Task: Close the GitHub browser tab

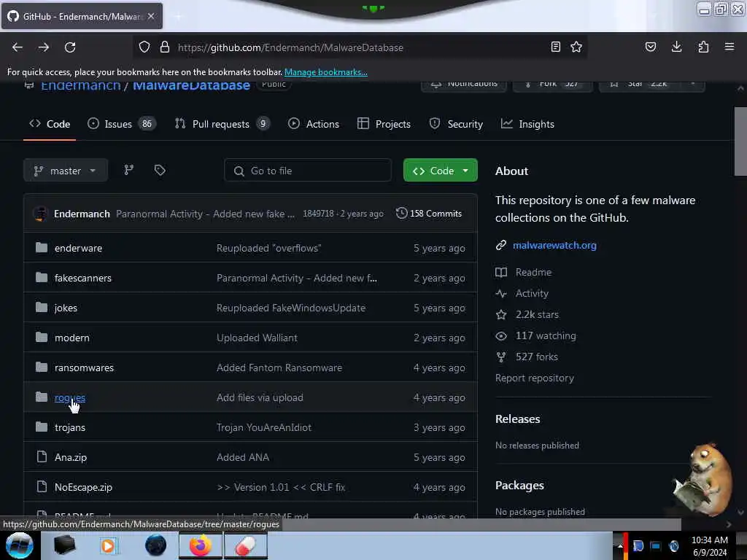Action: click(x=151, y=16)
